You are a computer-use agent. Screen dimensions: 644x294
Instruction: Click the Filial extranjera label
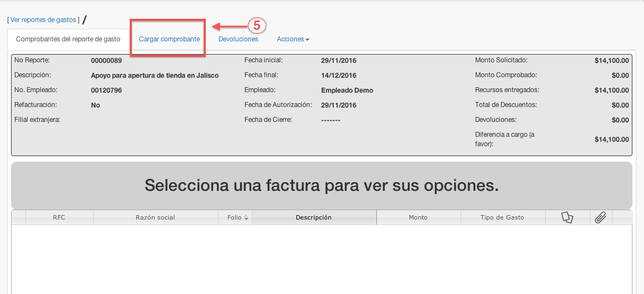[x=38, y=120]
